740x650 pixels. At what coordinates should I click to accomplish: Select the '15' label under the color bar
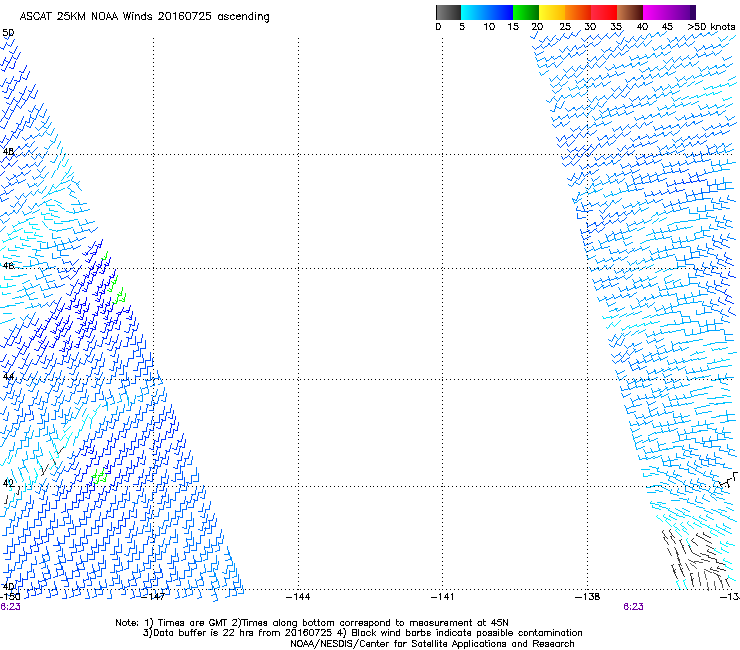513,27
